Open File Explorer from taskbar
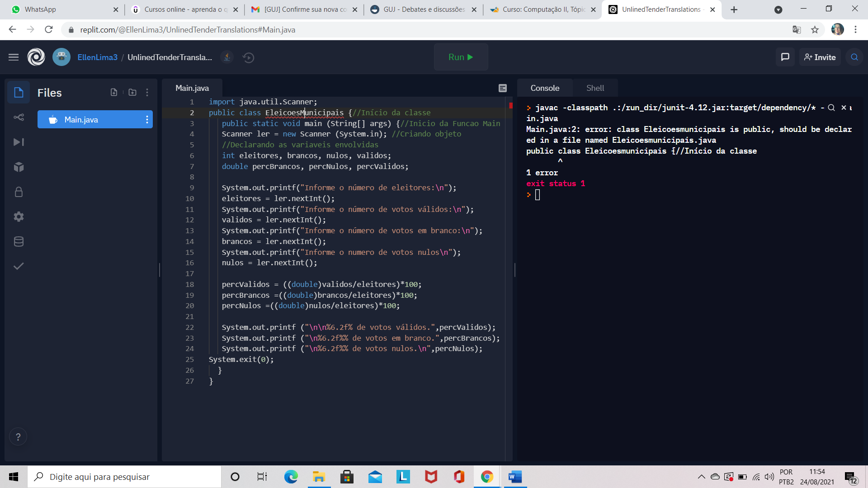Image resolution: width=868 pixels, height=488 pixels. pyautogui.click(x=319, y=477)
